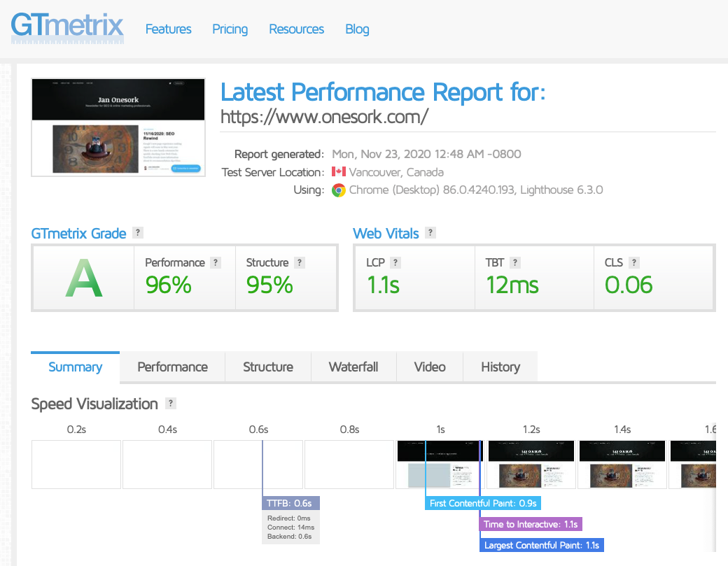Go to Pricing
This screenshot has width=728, height=566.
[230, 29]
